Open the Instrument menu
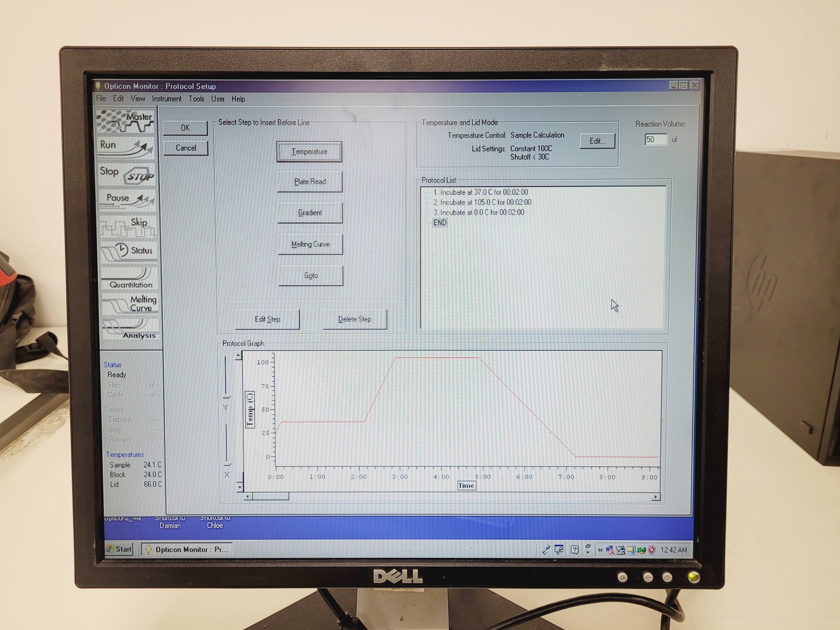This screenshot has height=630, width=840. 167,99
